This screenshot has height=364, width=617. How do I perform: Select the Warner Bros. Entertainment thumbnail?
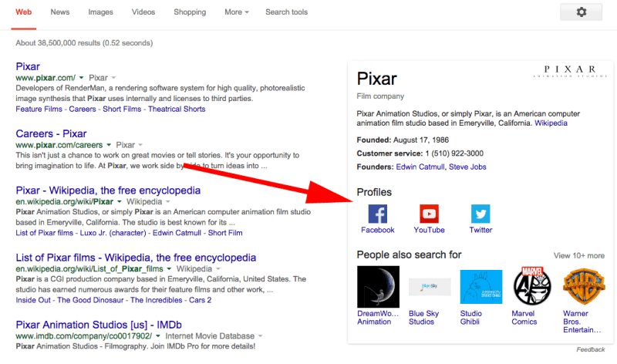[x=585, y=287]
